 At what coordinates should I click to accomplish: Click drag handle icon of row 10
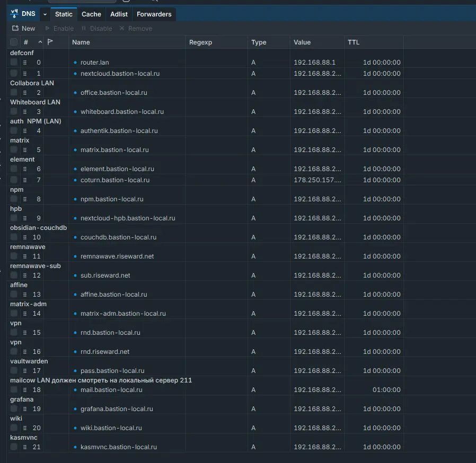(x=25, y=237)
